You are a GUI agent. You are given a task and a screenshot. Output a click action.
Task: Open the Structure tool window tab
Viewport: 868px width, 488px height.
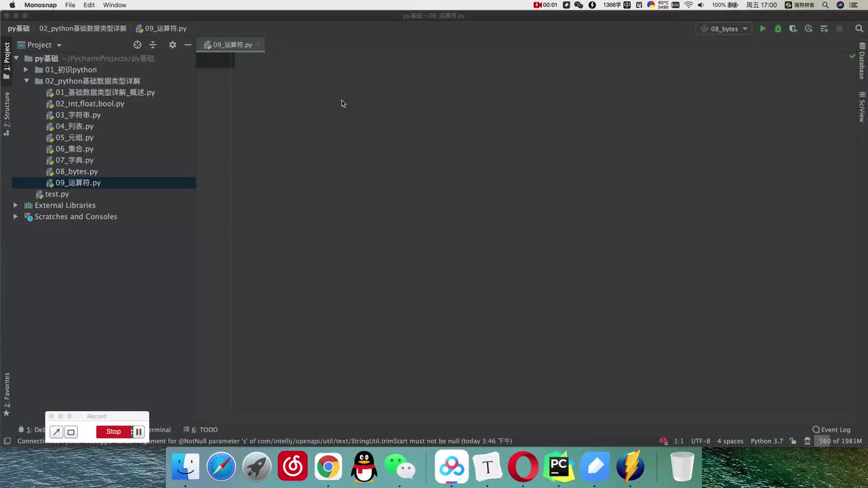pos(6,113)
